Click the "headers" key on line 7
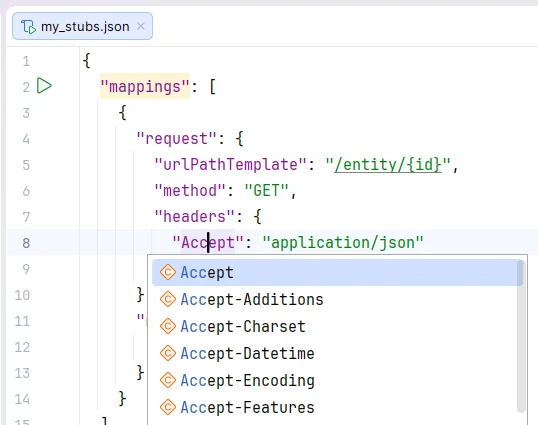Screen dimensions: 538x425 (195, 217)
